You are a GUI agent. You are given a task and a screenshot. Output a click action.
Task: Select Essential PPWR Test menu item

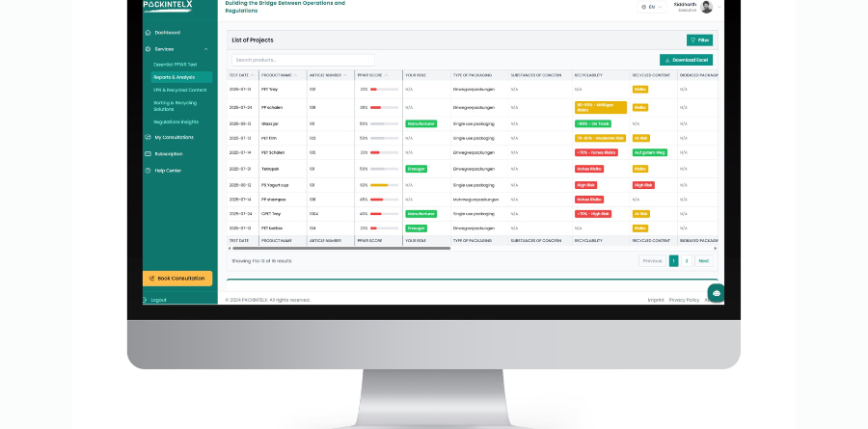[x=175, y=64]
